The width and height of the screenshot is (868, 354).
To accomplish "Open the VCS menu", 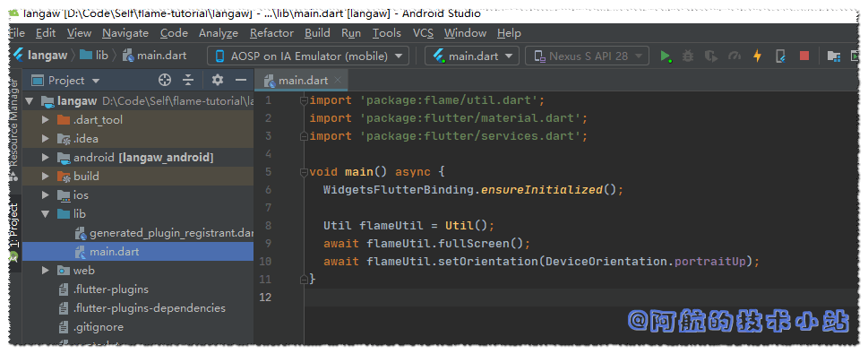I will click(x=423, y=33).
